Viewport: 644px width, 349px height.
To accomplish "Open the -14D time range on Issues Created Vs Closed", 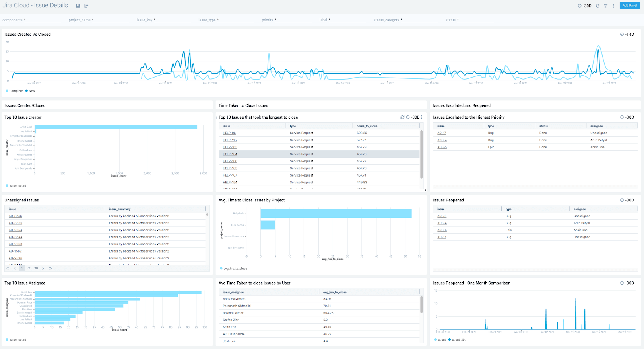I will pos(627,35).
